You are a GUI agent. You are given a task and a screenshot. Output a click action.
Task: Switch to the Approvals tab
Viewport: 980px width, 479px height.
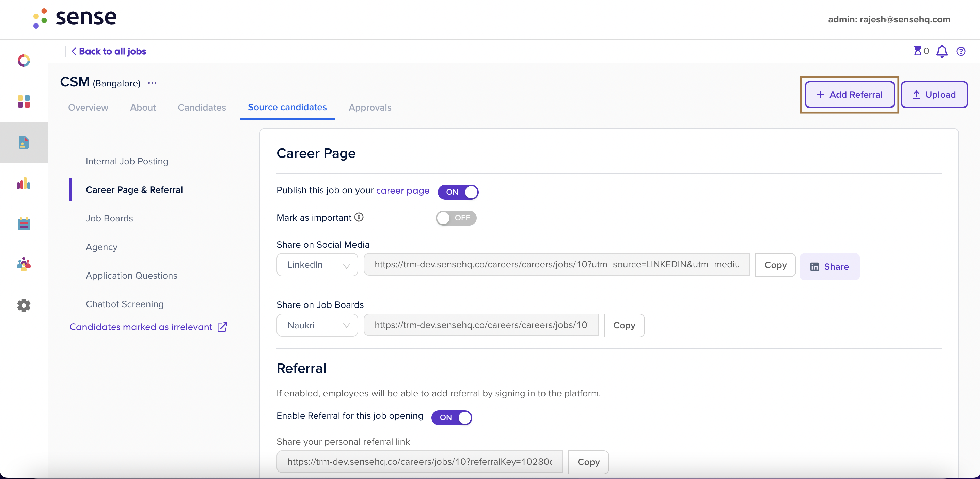pyautogui.click(x=370, y=108)
